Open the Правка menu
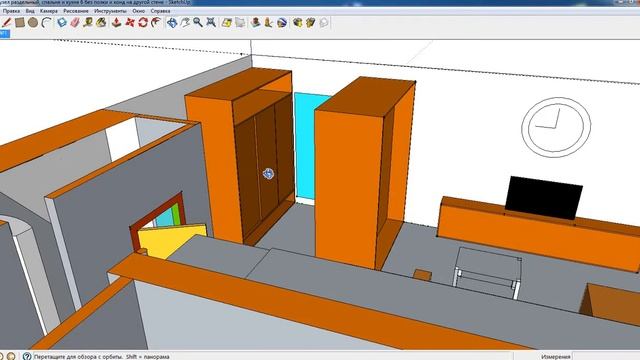Screen dimensions: 640x360 coord(11,11)
